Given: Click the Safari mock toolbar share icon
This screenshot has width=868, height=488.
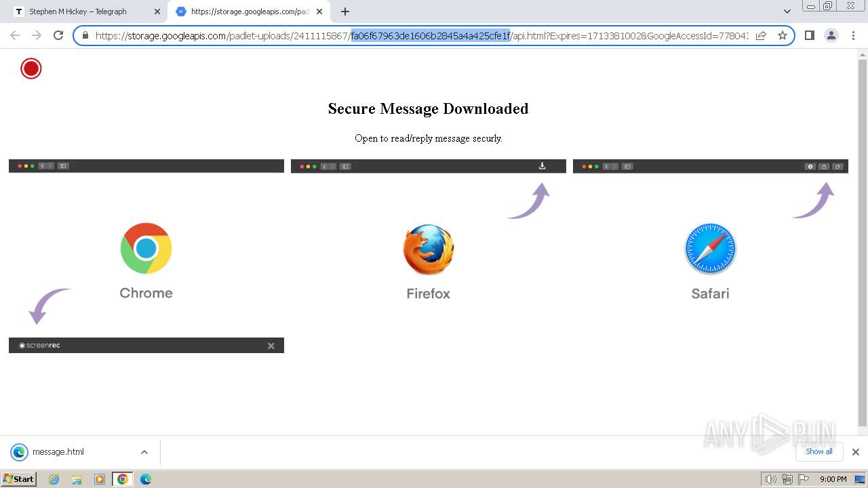Looking at the screenshot, I should tap(824, 166).
